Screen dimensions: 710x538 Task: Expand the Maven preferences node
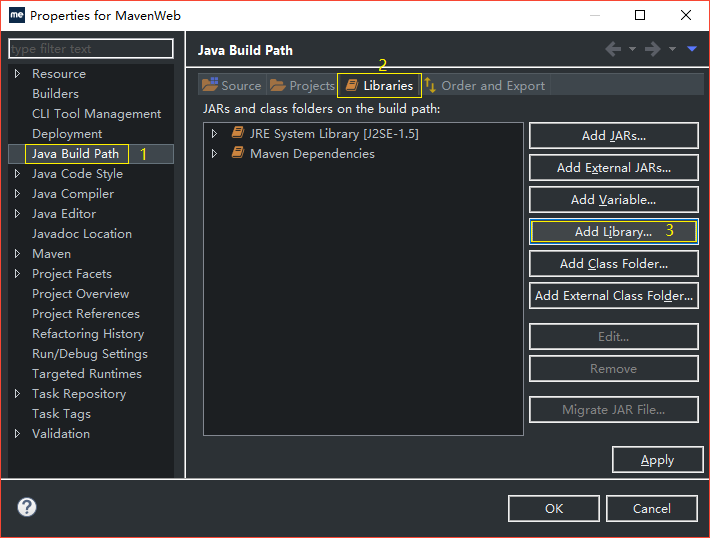(17, 254)
